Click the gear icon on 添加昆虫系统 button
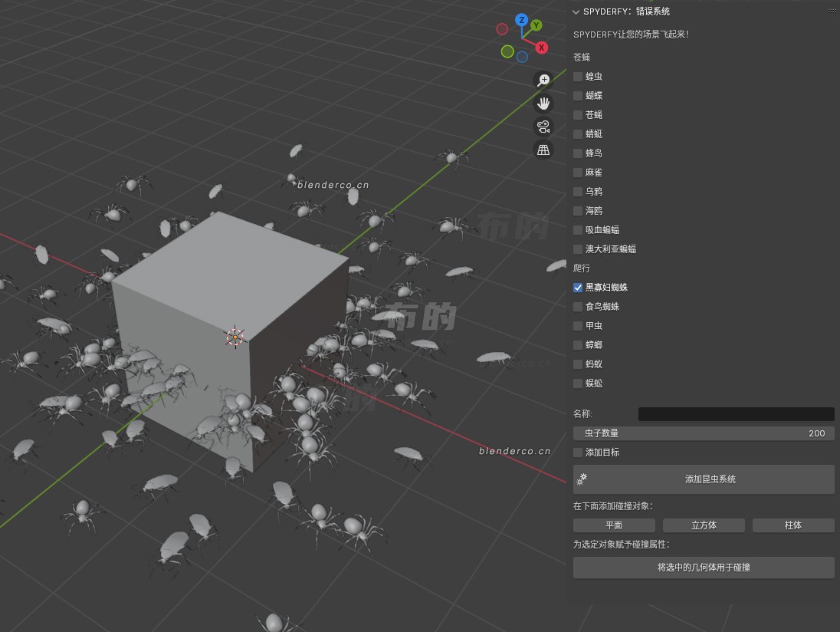The height and width of the screenshot is (632, 840). pos(582,479)
